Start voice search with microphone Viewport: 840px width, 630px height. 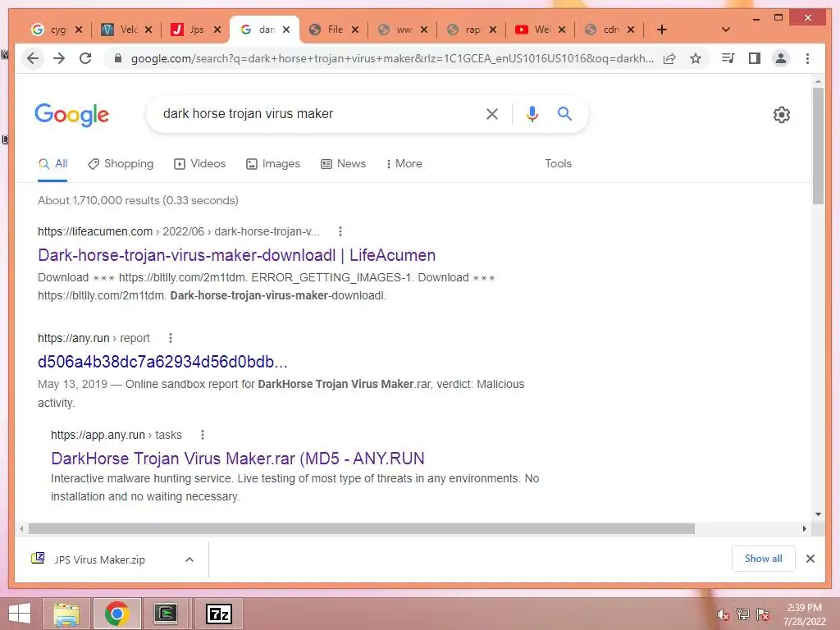pos(532,113)
